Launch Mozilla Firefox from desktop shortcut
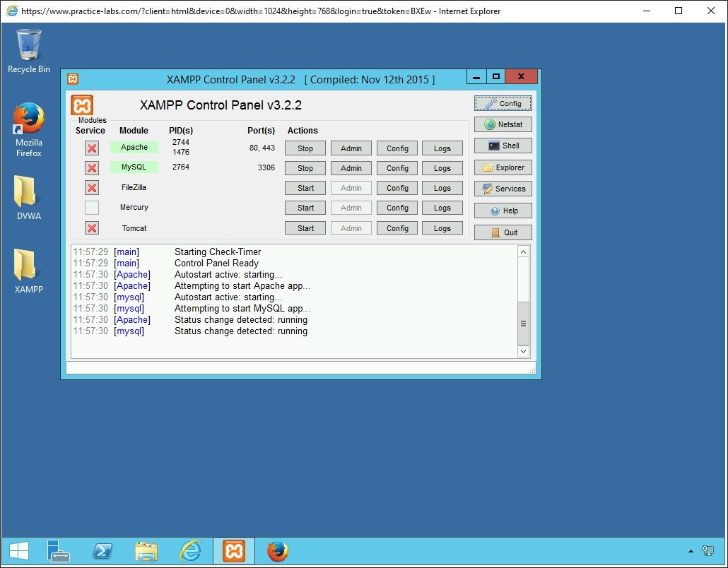The height and width of the screenshot is (568, 728). point(29,130)
